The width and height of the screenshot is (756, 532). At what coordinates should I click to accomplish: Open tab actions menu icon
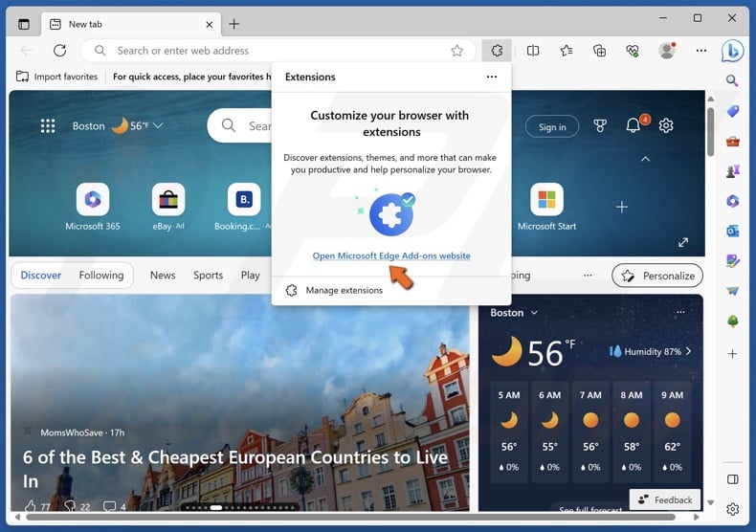tap(24, 24)
